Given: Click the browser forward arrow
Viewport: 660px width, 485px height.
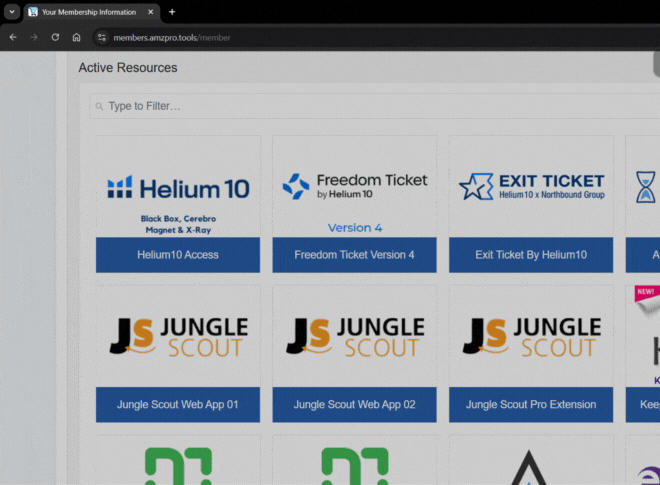Looking at the screenshot, I should (x=34, y=37).
